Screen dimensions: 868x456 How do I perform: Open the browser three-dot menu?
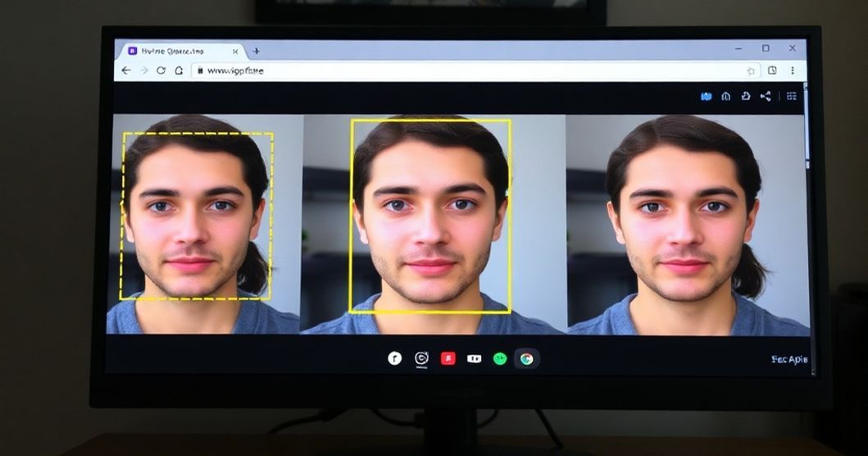(x=793, y=71)
